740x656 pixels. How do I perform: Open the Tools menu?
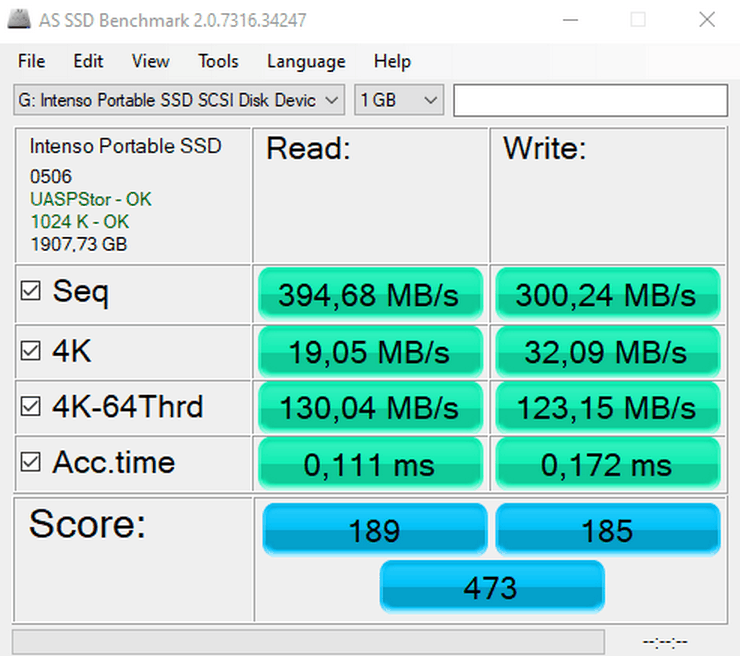218,61
